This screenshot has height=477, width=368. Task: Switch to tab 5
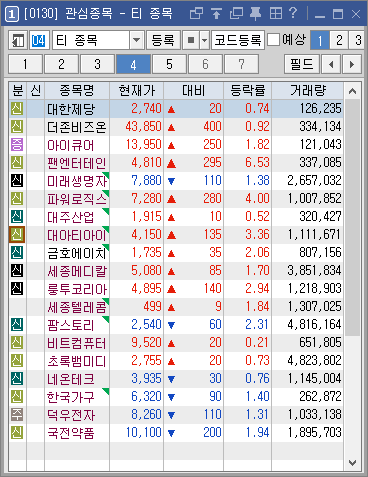pyautogui.click(x=169, y=64)
